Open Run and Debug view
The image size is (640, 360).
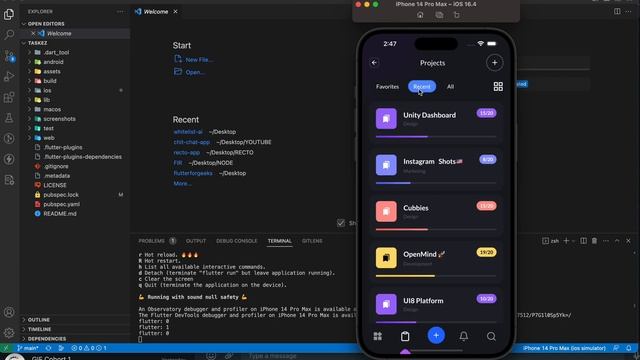click(9, 76)
